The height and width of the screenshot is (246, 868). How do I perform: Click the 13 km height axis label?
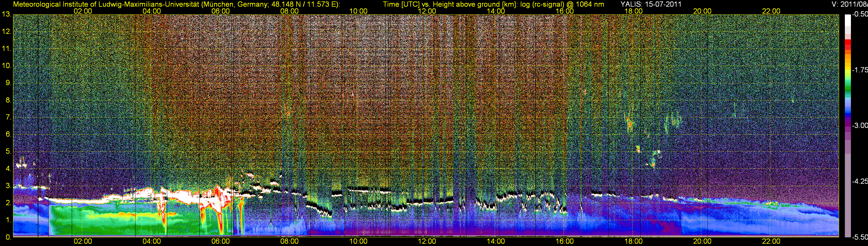(x=6, y=14)
